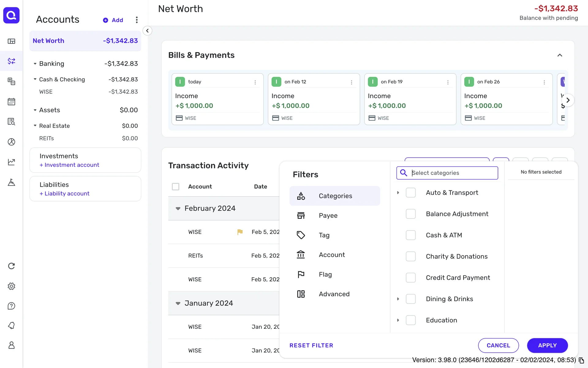Open settings gear icon in sidebar
588x368 pixels.
(x=11, y=286)
